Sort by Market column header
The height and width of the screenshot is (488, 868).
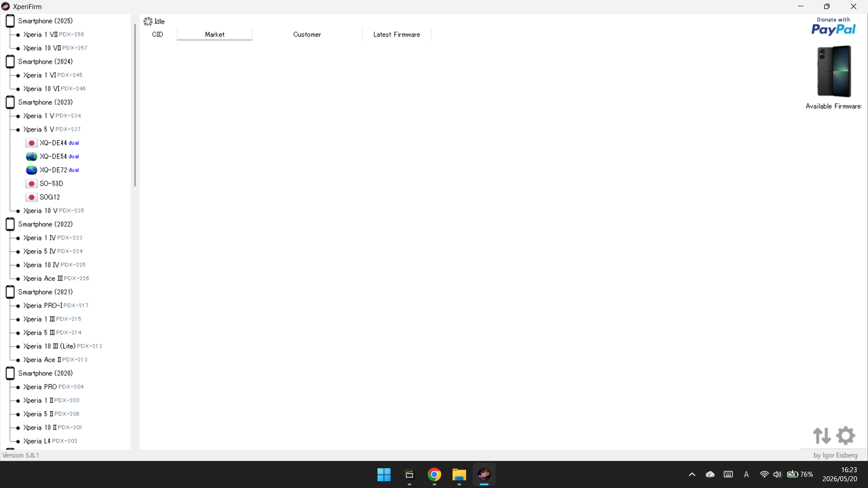214,34
